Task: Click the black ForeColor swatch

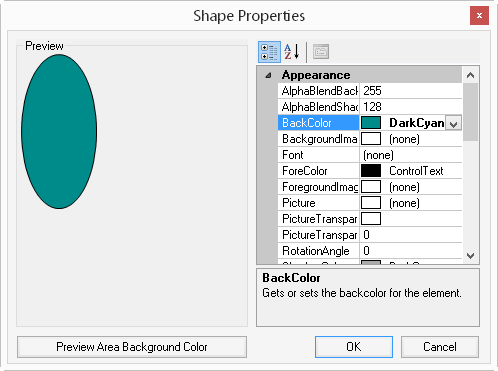Action: 371,171
